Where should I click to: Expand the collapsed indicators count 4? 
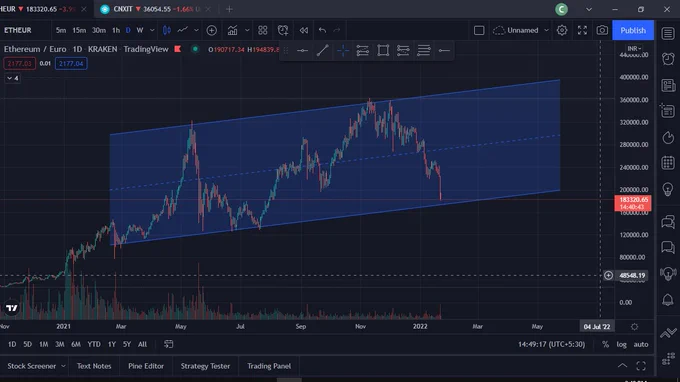point(13,78)
